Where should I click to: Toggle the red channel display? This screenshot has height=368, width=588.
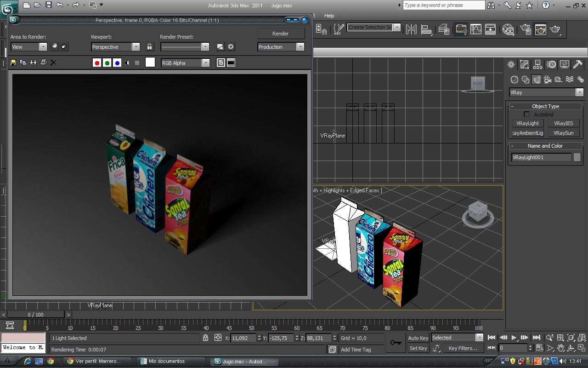click(97, 63)
